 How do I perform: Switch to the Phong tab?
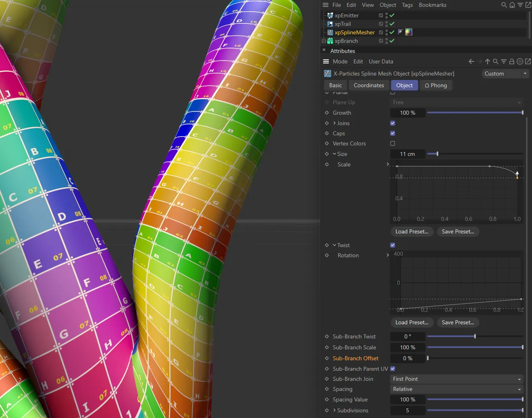point(436,85)
